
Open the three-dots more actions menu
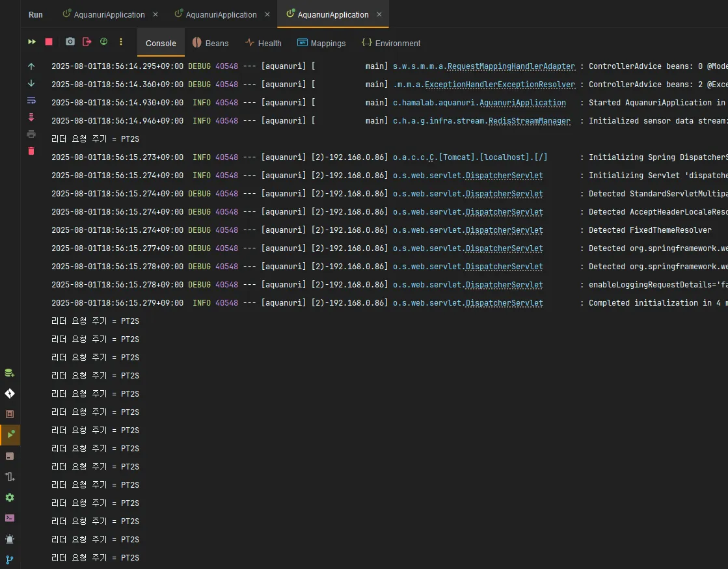click(121, 42)
